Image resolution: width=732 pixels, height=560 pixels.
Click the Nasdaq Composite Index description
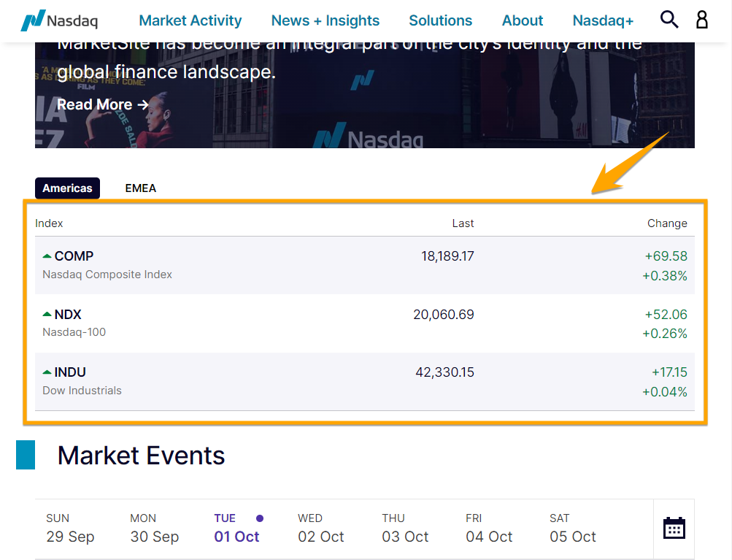[107, 275]
